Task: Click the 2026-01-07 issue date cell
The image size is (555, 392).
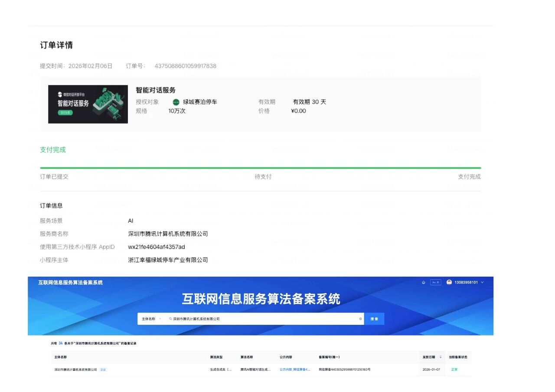Action: coord(431,369)
